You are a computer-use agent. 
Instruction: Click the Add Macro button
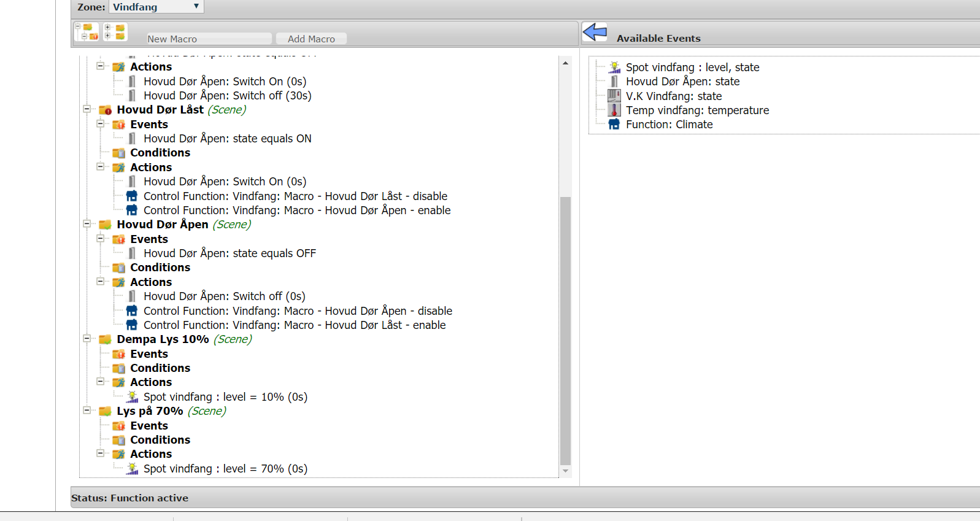pyautogui.click(x=311, y=39)
